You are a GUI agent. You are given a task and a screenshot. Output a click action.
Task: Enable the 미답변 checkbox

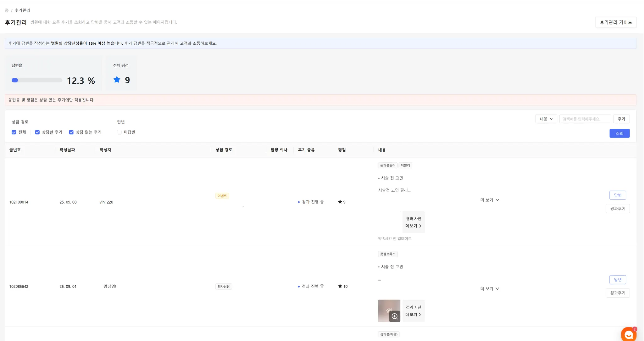(x=119, y=132)
